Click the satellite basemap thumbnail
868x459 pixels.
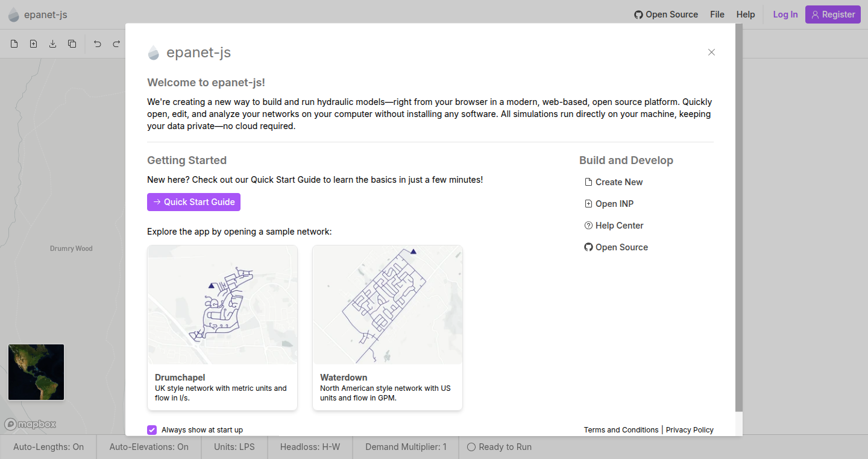[x=36, y=372]
